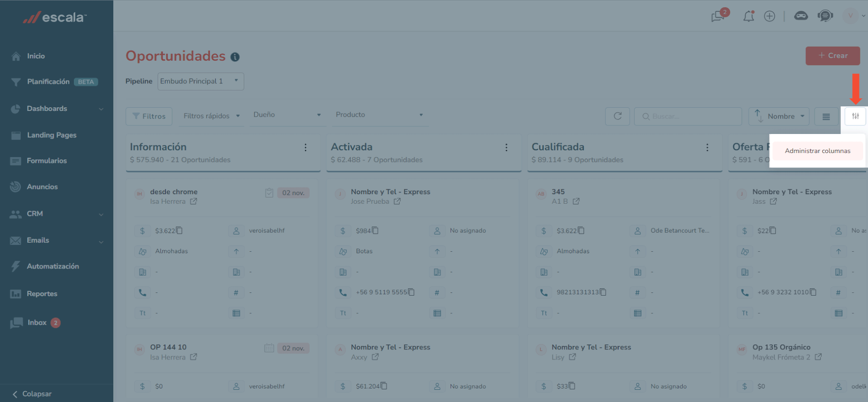Open the column settings sliders icon

click(x=855, y=116)
